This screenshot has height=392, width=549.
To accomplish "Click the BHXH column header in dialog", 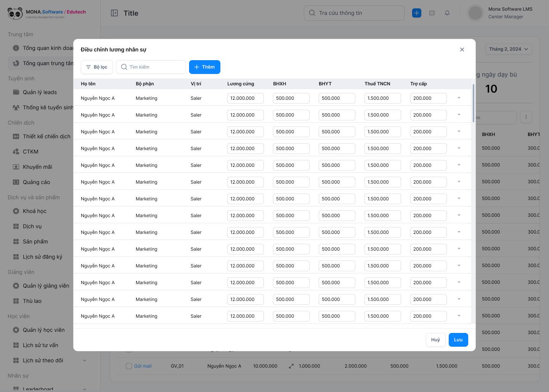I will click(x=279, y=84).
